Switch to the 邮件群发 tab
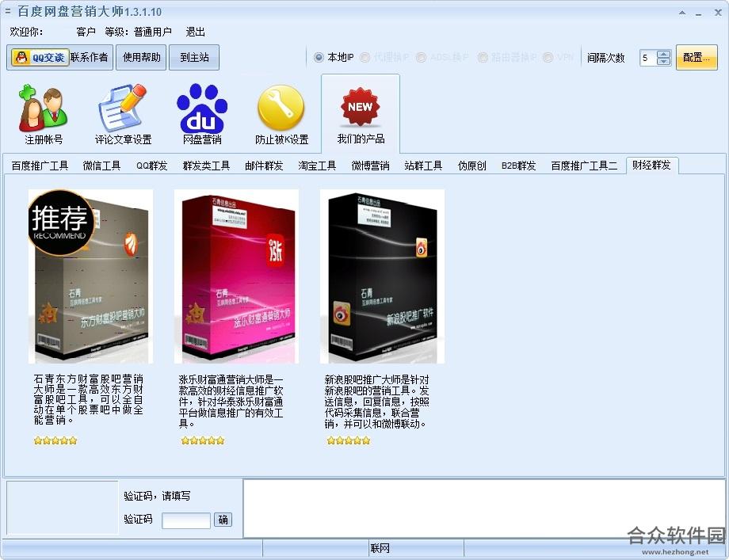Viewport: 729px width, 560px height. [x=264, y=166]
